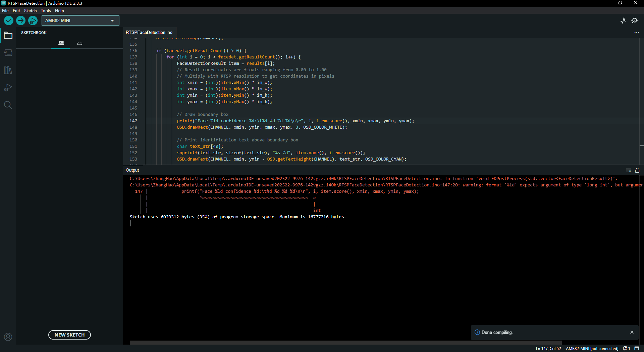Screen dimensions: 644x352
Task: Open the Sketchbook folder panel icon
Action: point(8,35)
